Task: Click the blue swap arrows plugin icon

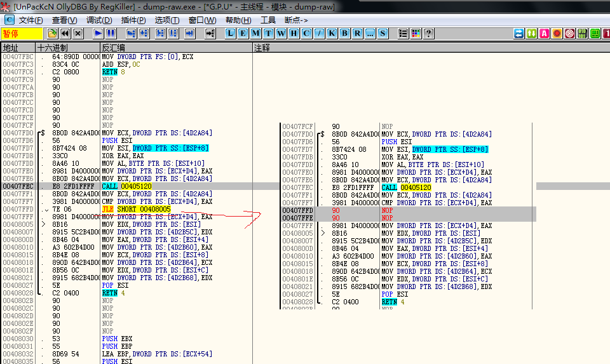Action: click(x=519, y=34)
